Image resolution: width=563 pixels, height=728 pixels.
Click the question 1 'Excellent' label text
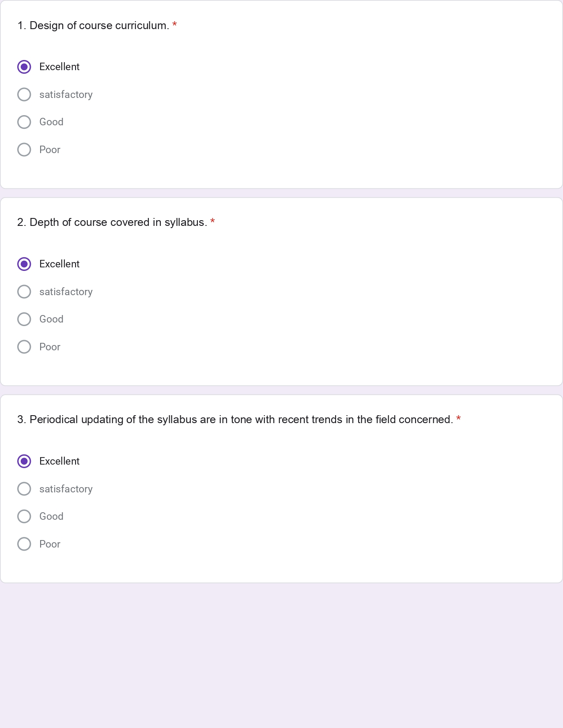[59, 67]
